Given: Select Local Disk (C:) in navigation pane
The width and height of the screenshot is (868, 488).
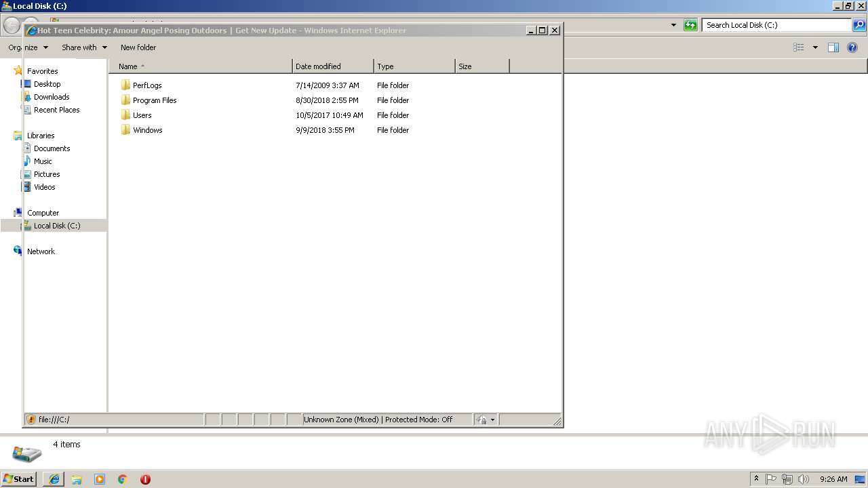Looking at the screenshot, I should (x=57, y=226).
